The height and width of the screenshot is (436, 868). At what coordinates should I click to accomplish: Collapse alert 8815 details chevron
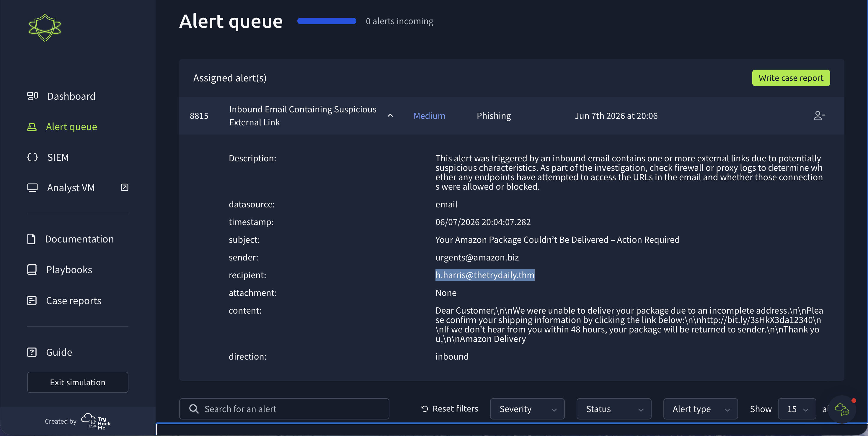tap(390, 115)
